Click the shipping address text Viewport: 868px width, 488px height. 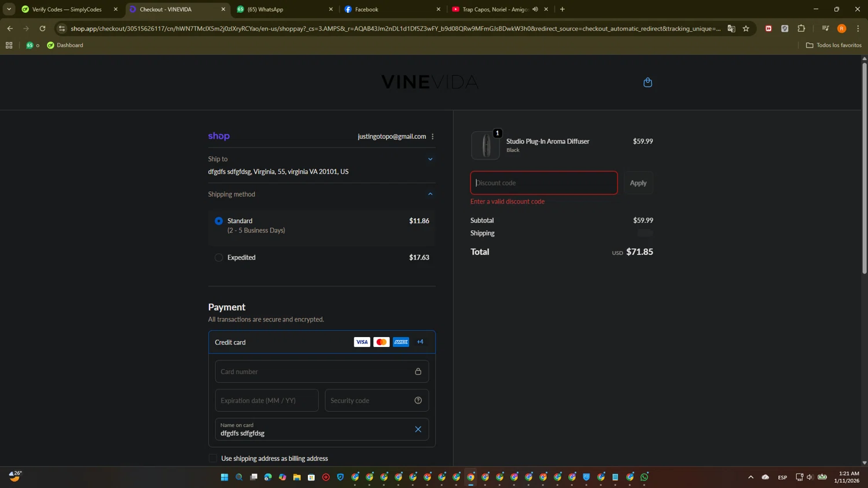point(278,172)
